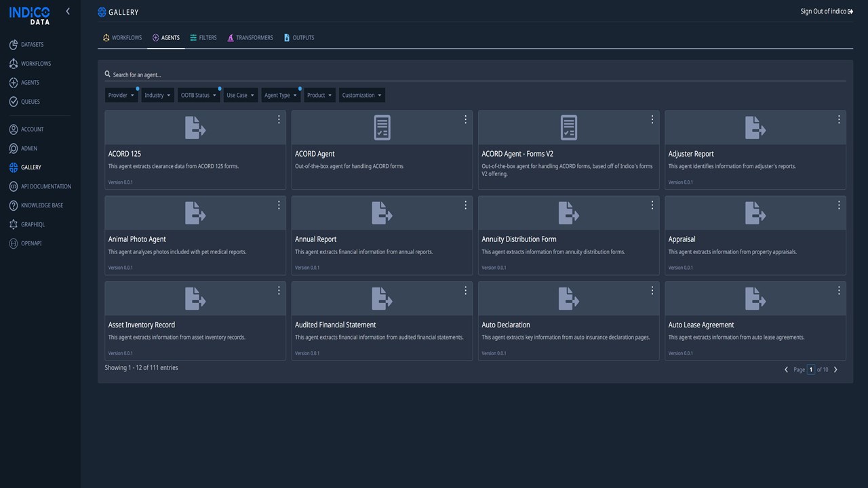Open the Agent Type filter dropdown
The height and width of the screenshot is (488, 868).
pos(281,96)
